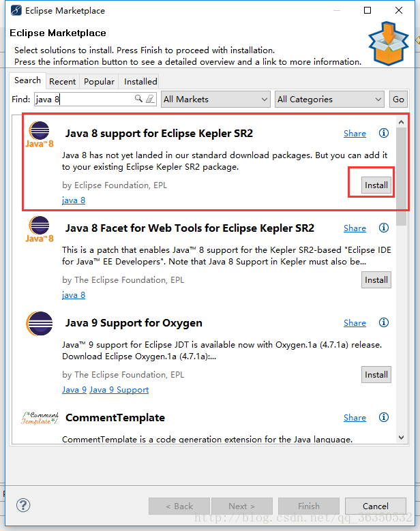Share the CommentTemplate solution
This screenshot has width=420, height=531.
pos(355,418)
